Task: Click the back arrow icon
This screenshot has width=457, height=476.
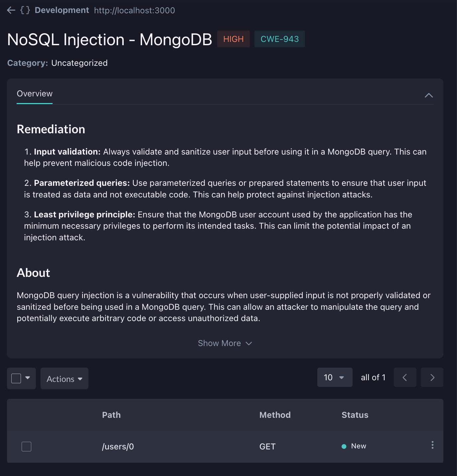Action: (x=11, y=10)
